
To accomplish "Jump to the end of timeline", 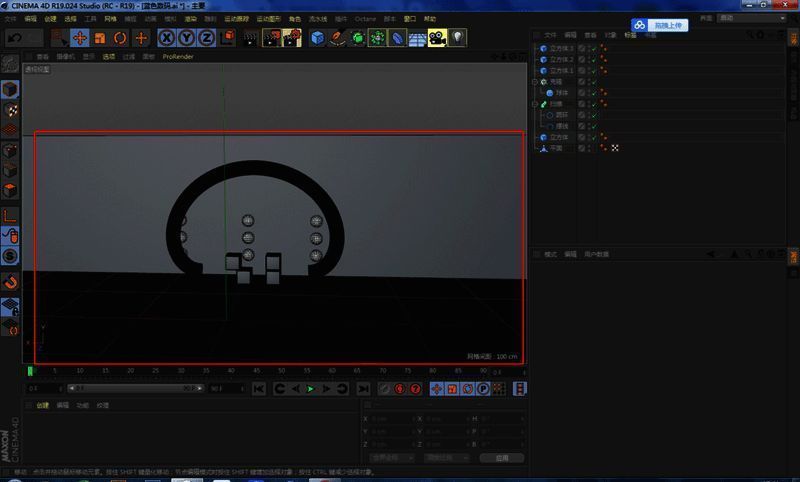I will (x=364, y=388).
